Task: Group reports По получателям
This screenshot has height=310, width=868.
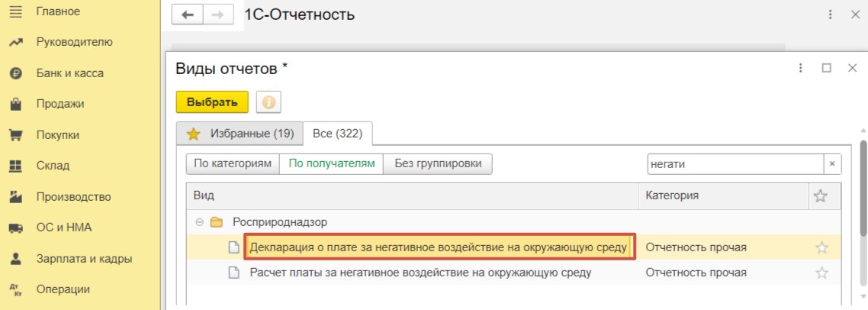Action: point(332,164)
